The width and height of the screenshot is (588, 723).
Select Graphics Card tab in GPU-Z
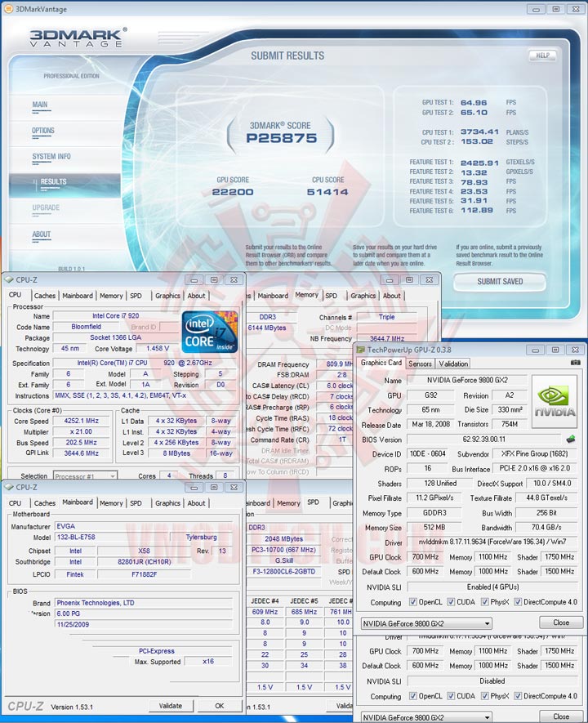[x=381, y=363]
